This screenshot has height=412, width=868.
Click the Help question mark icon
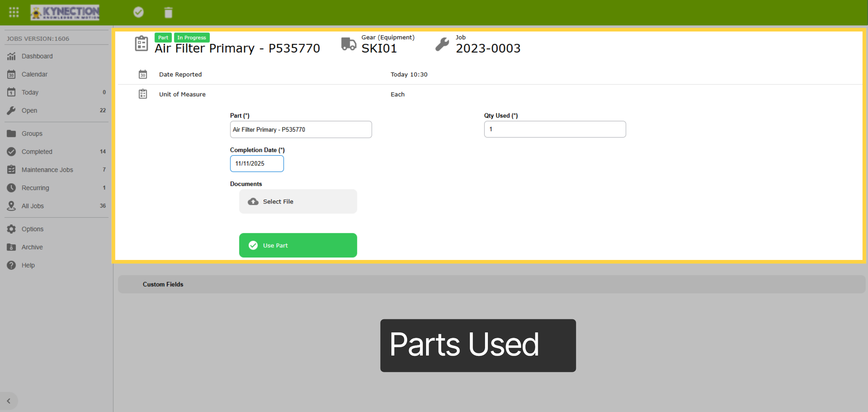coord(12,265)
